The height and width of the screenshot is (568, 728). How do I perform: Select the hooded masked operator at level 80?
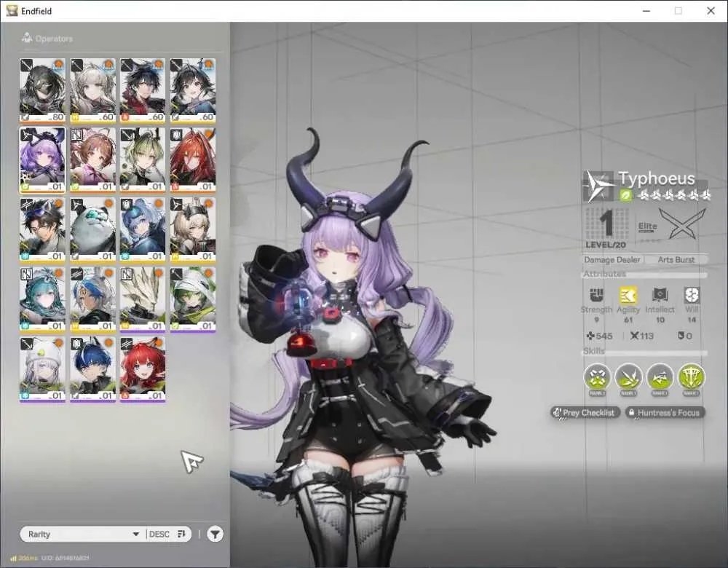coord(43,90)
